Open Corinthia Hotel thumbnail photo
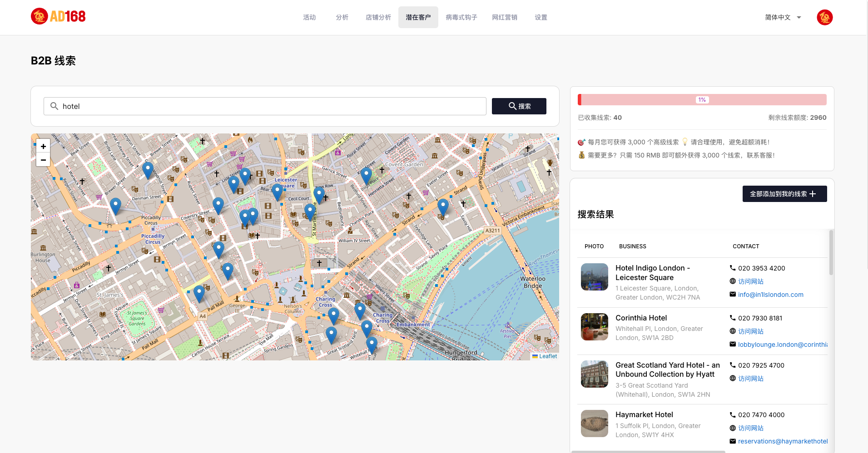 coord(594,327)
